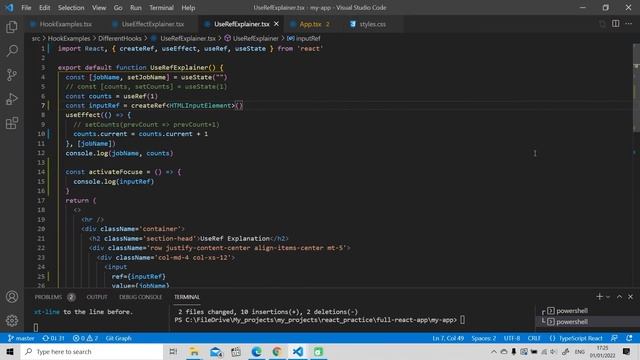
Task: Open the feedback icon in status bar
Action: 614,338
